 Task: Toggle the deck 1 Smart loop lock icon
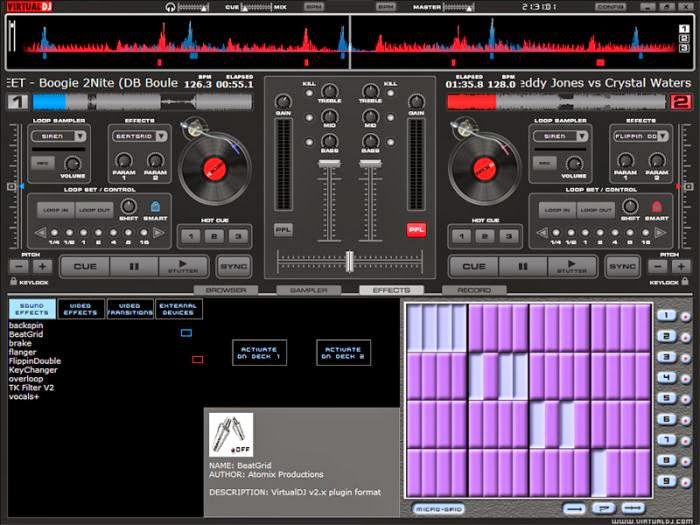pos(155,207)
